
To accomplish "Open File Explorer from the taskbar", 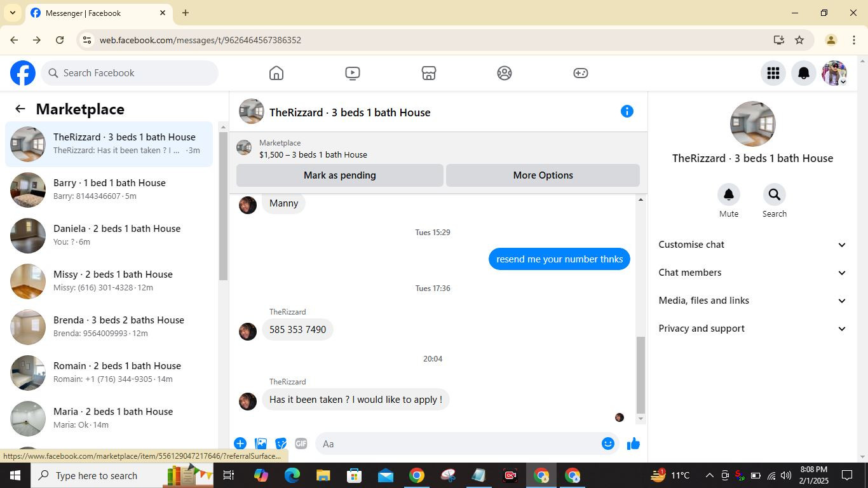I will (323, 475).
